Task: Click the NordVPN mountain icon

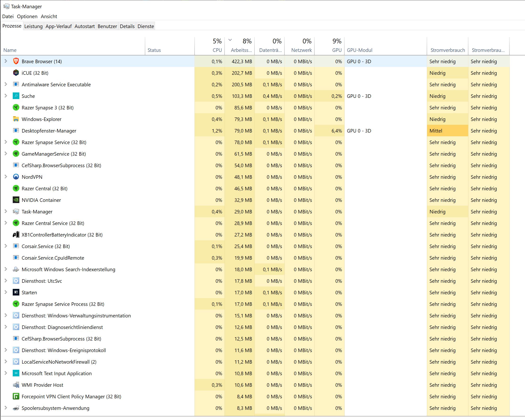Action: point(16,177)
